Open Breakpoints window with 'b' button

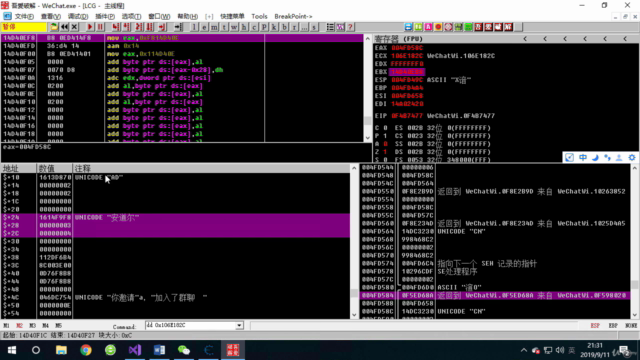pos(284,27)
